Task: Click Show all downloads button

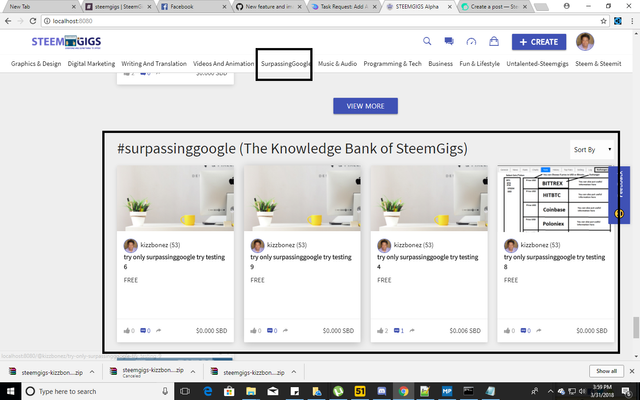Action: pyautogui.click(x=606, y=371)
